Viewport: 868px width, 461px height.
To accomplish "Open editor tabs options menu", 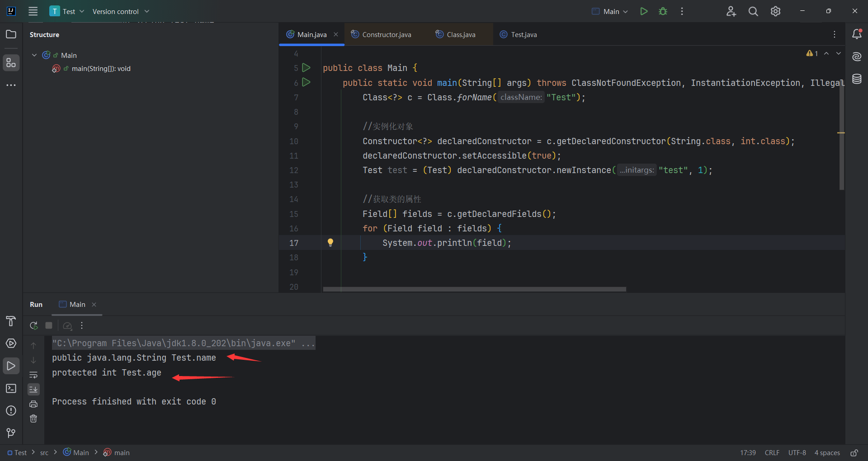I will tap(835, 34).
